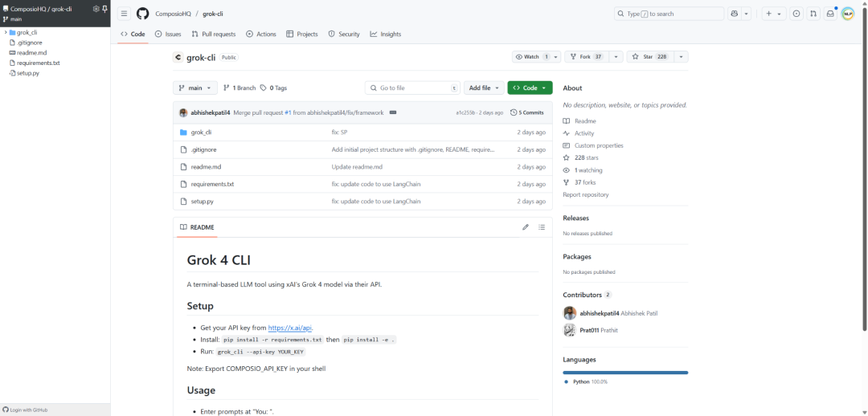Expand the commit message ellipsis
The height and width of the screenshot is (416, 868).
pos(393,112)
